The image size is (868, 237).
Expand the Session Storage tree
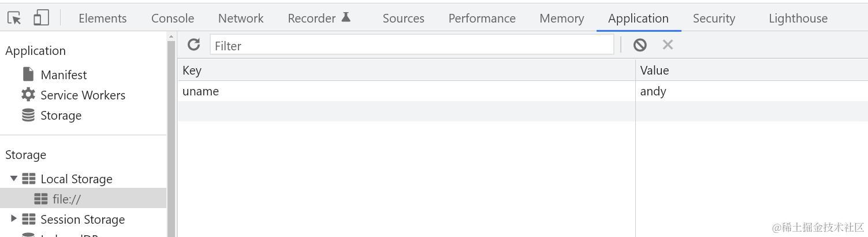pos(14,219)
